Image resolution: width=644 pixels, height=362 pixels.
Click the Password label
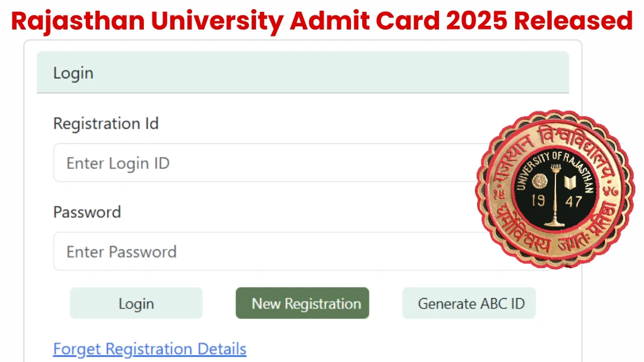[x=87, y=212]
